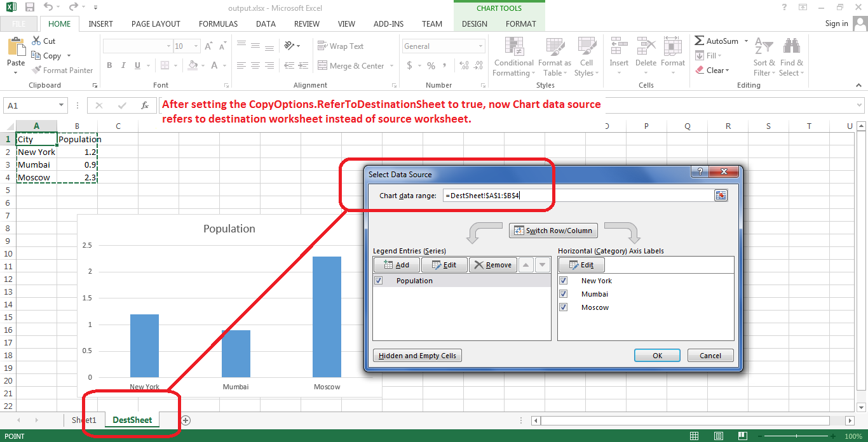Toggle the Moscow category checkbox

563,307
